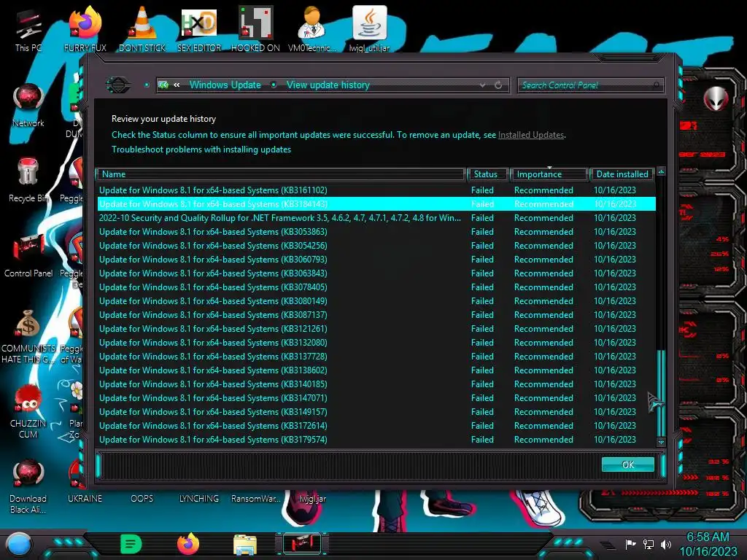Select the KB3053863 update row

point(376,231)
